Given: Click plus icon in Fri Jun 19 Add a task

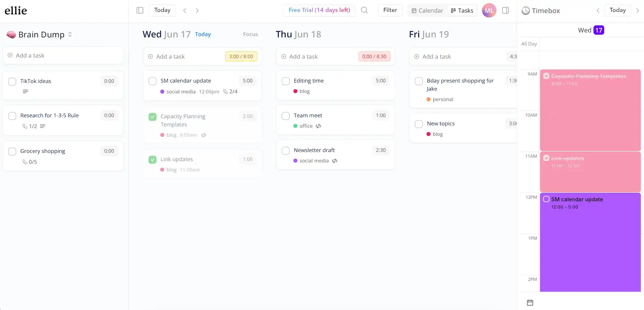Looking at the screenshot, I should click(x=416, y=56).
